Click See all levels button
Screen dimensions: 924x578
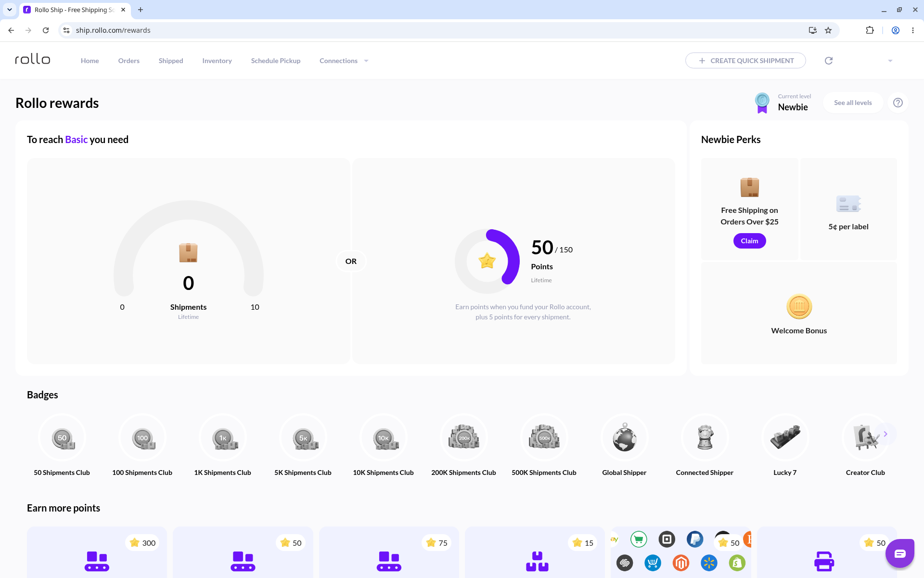tap(853, 103)
